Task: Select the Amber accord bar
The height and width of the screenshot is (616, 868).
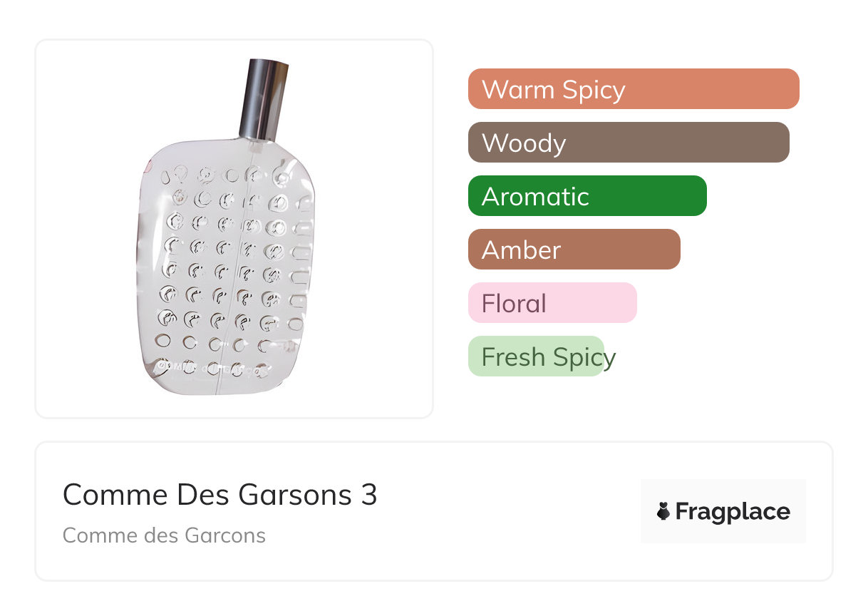Action: coord(574,250)
